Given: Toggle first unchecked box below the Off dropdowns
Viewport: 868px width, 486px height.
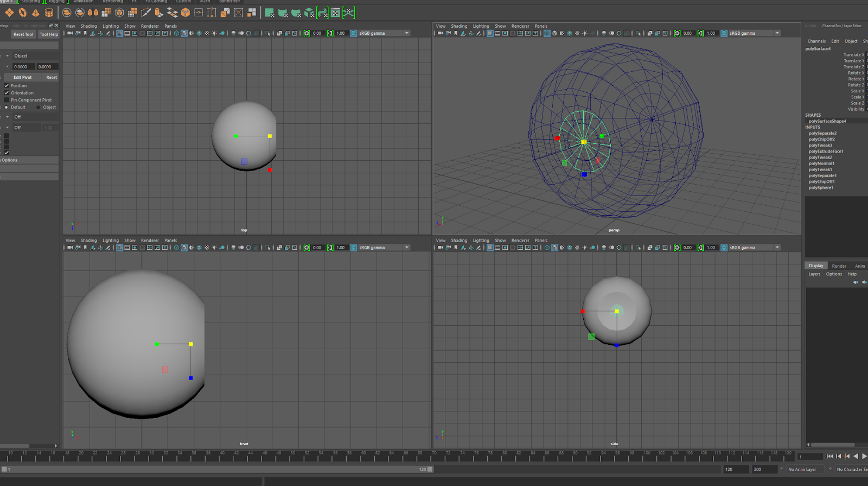Looking at the screenshot, I should [7, 136].
